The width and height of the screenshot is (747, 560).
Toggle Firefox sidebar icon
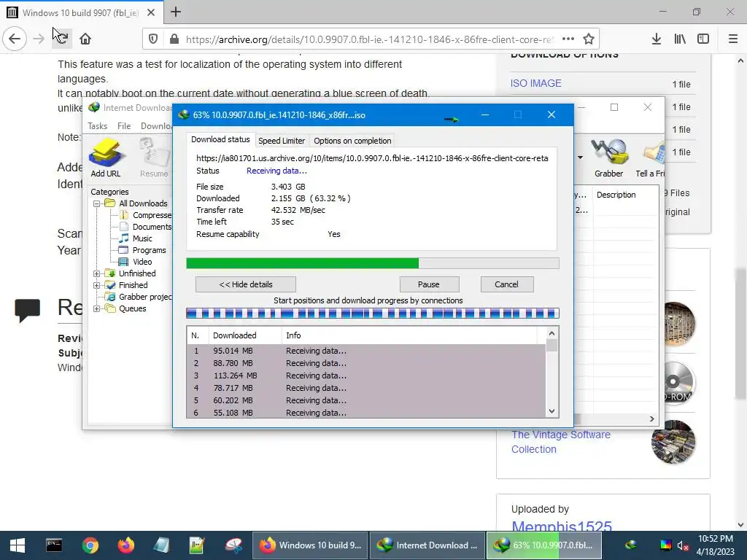(703, 39)
